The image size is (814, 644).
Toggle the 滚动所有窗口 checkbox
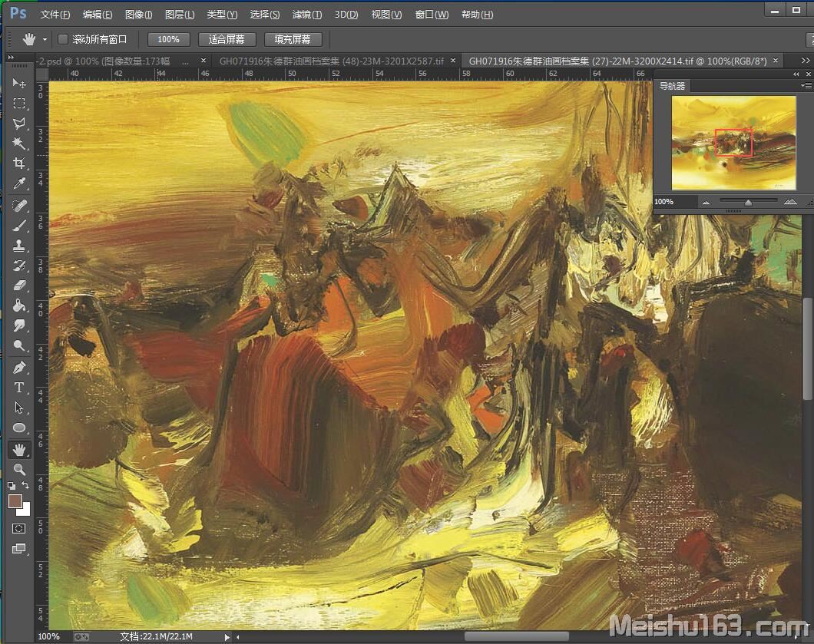tap(63, 39)
